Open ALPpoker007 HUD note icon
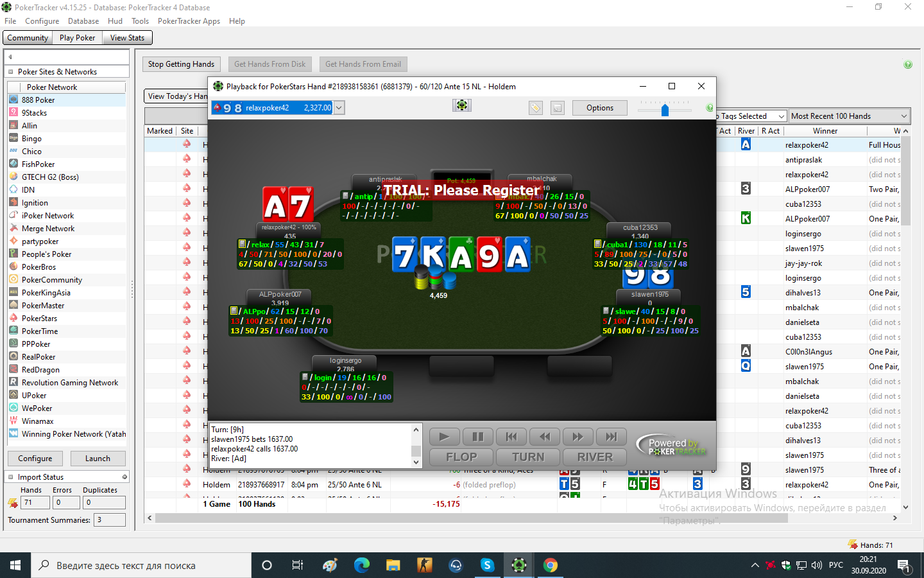Viewport: 924px width, 578px height. click(234, 311)
